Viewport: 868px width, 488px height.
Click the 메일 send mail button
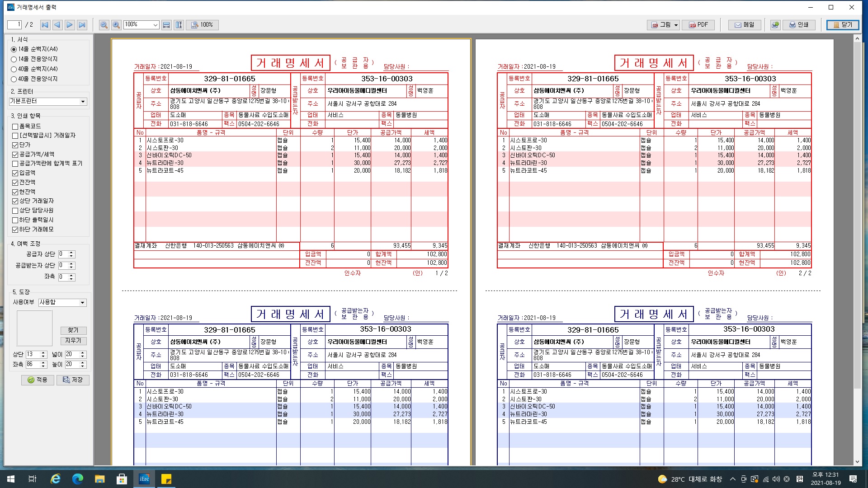click(x=744, y=25)
